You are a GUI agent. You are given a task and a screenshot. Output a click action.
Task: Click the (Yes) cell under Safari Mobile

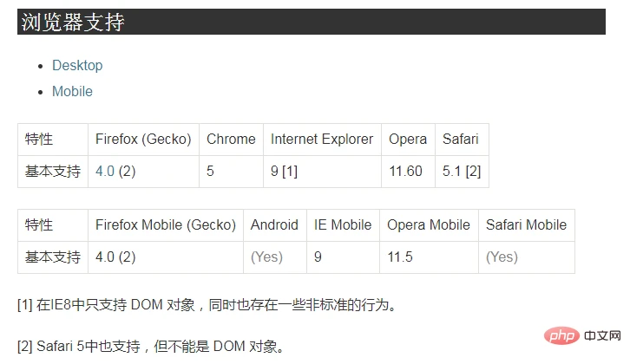527,257
